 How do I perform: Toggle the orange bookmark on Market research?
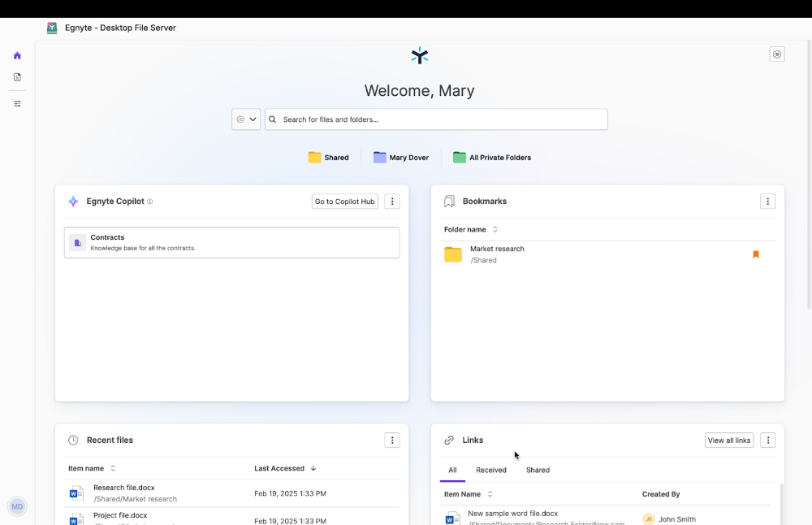[755, 254]
